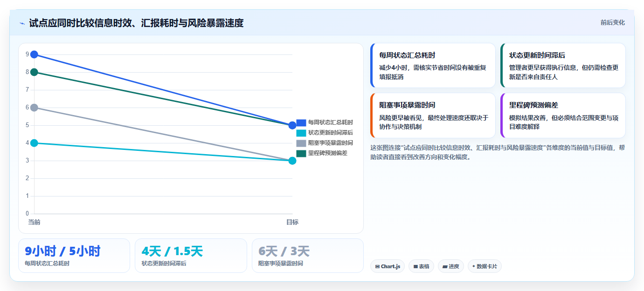Image resolution: width=644 pixels, height=291 pixels.
Task: Click the y-axis label 0
Action: tap(28, 214)
